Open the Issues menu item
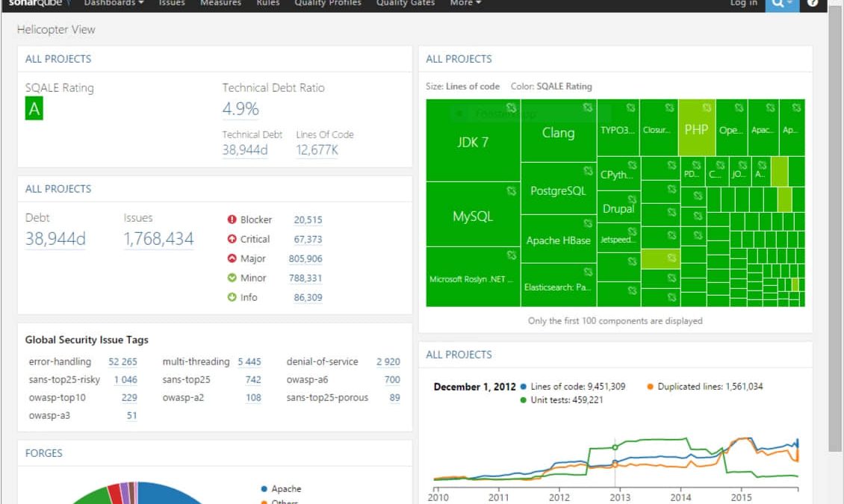The height and width of the screenshot is (504, 844). (172, 3)
